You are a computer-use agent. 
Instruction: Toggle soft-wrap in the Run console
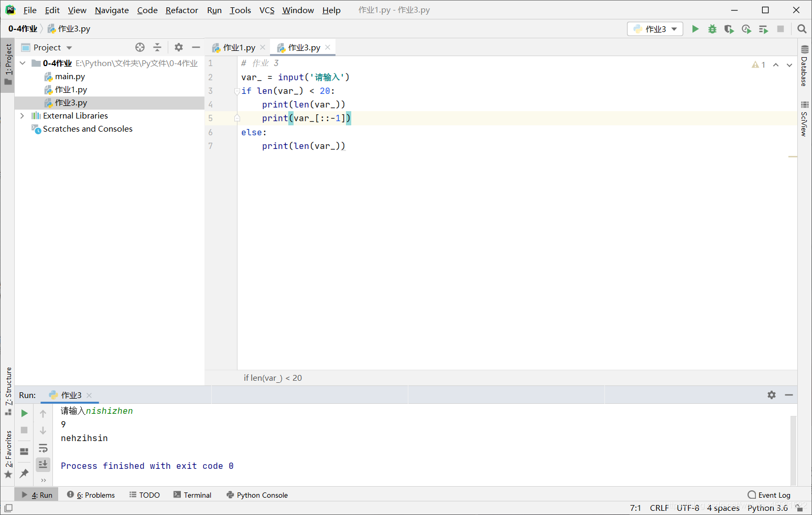43,448
